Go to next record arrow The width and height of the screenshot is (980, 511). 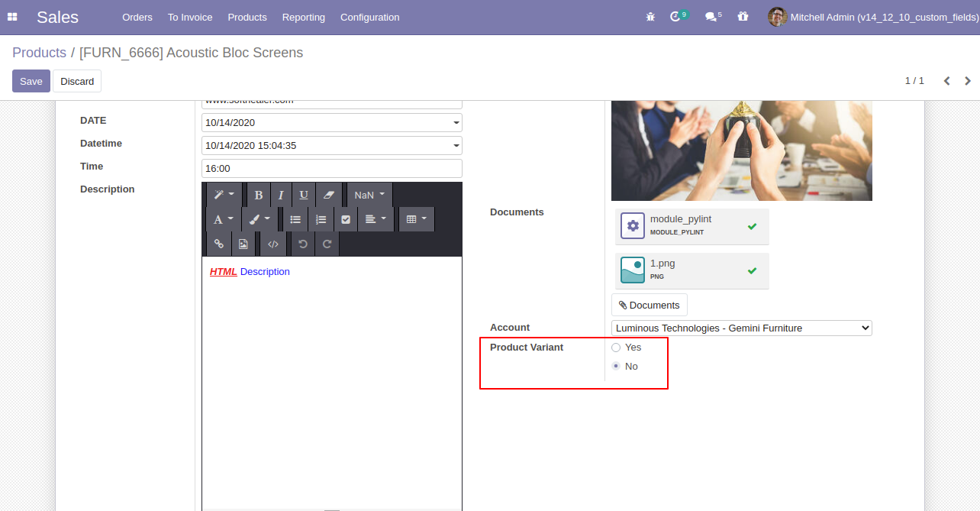pos(968,81)
